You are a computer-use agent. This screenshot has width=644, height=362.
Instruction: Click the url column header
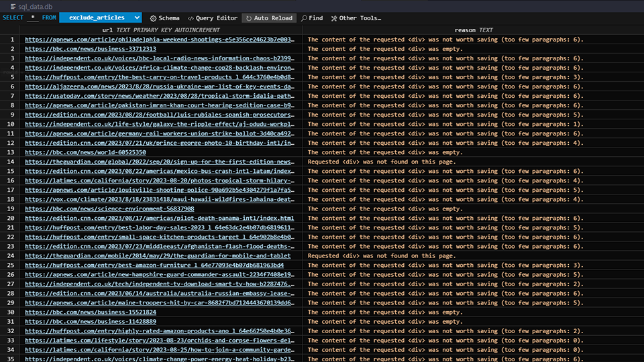(161, 30)
